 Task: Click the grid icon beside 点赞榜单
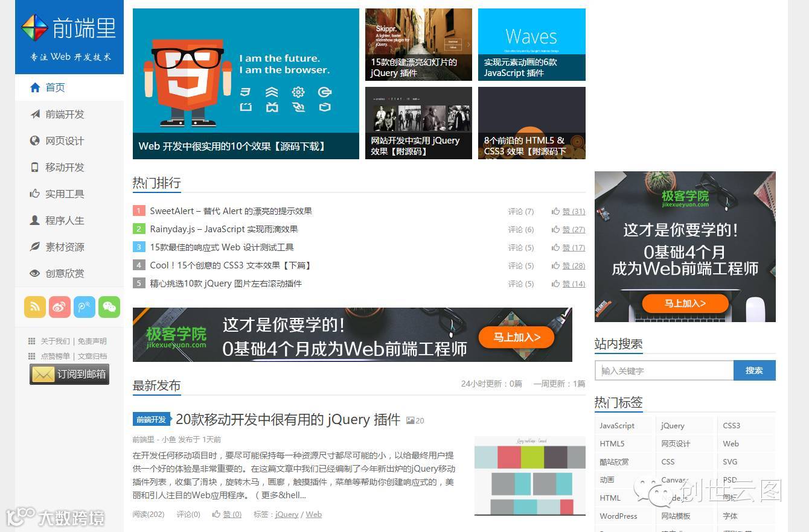pyautogui.click(x=32, y=356)
